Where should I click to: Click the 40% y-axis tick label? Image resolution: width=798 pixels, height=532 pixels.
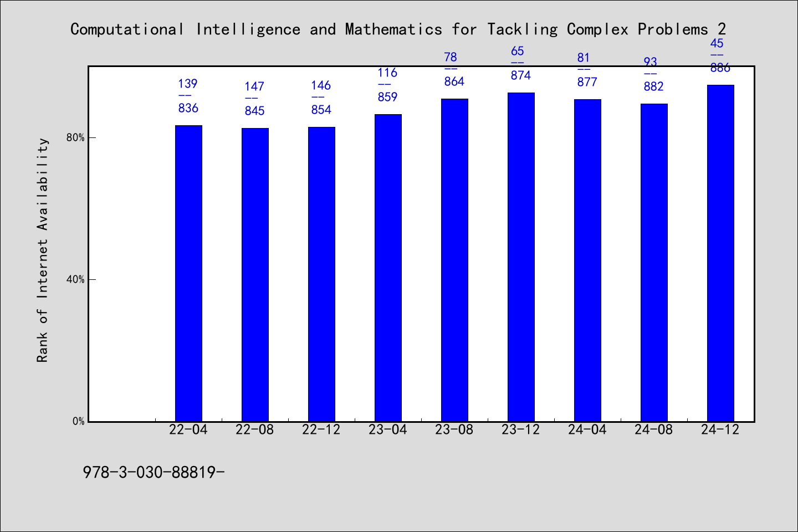point(75,279)
